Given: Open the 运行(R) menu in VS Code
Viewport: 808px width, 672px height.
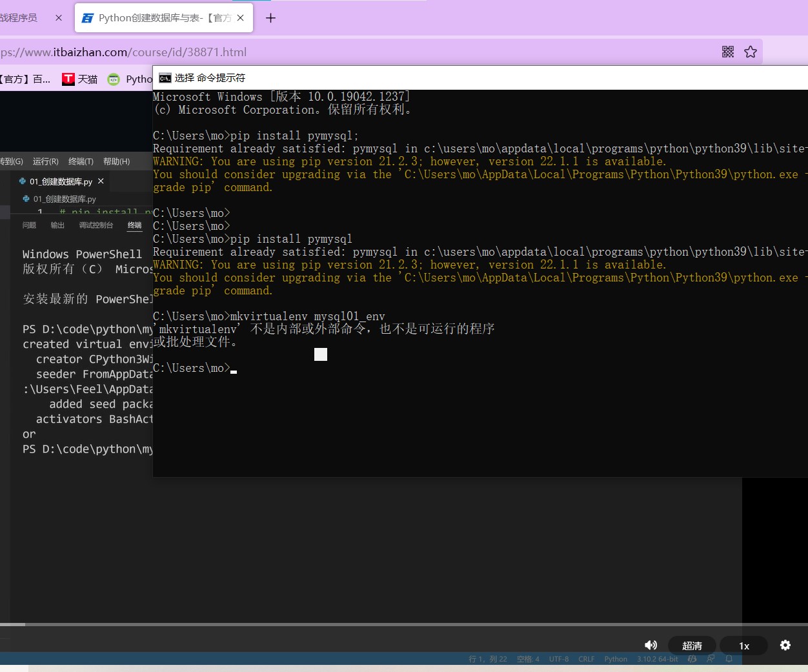Looking at the screenshot, I should [x=45, y=161].
